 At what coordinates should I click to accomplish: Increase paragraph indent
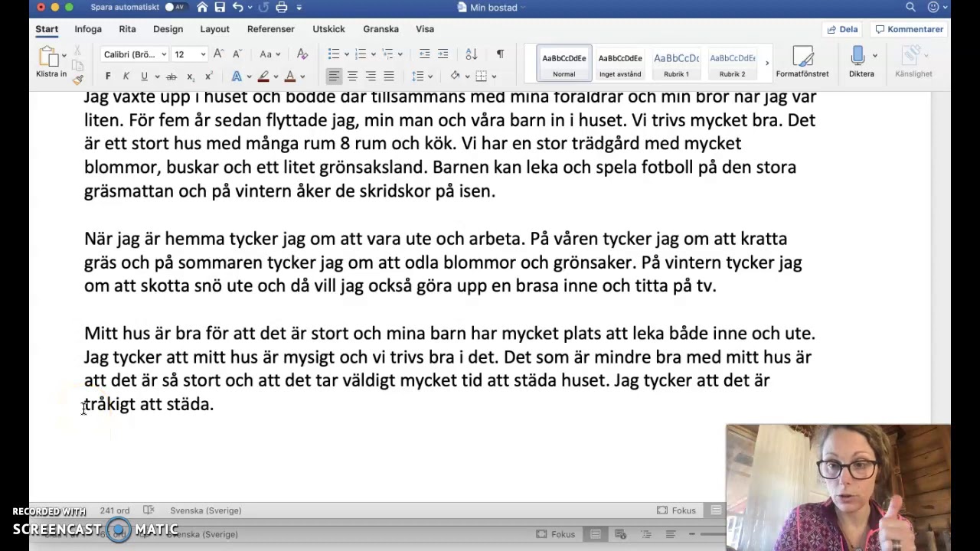(x=444, y=54)
